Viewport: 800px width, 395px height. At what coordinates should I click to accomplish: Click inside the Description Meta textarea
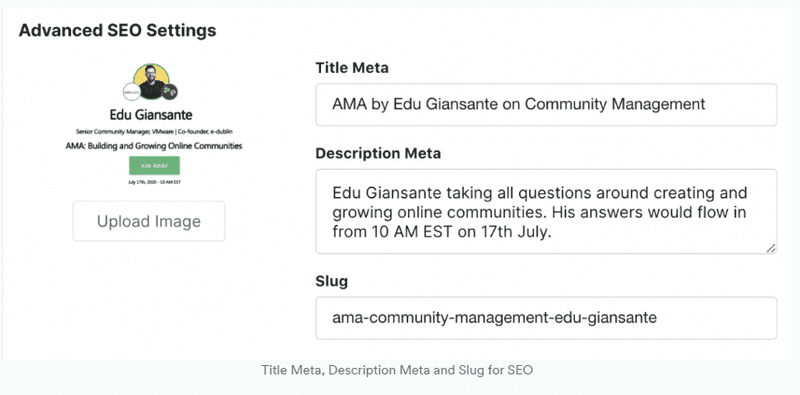(546, 211)
